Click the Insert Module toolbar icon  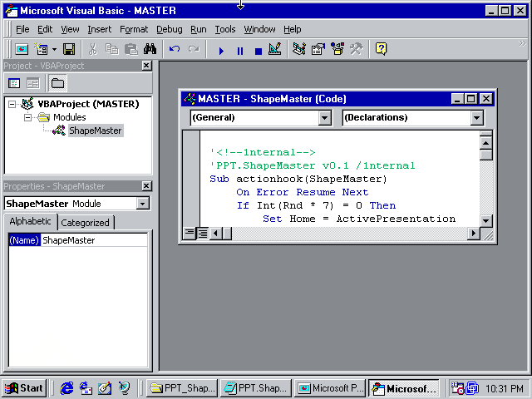click(x=41, y=49)
